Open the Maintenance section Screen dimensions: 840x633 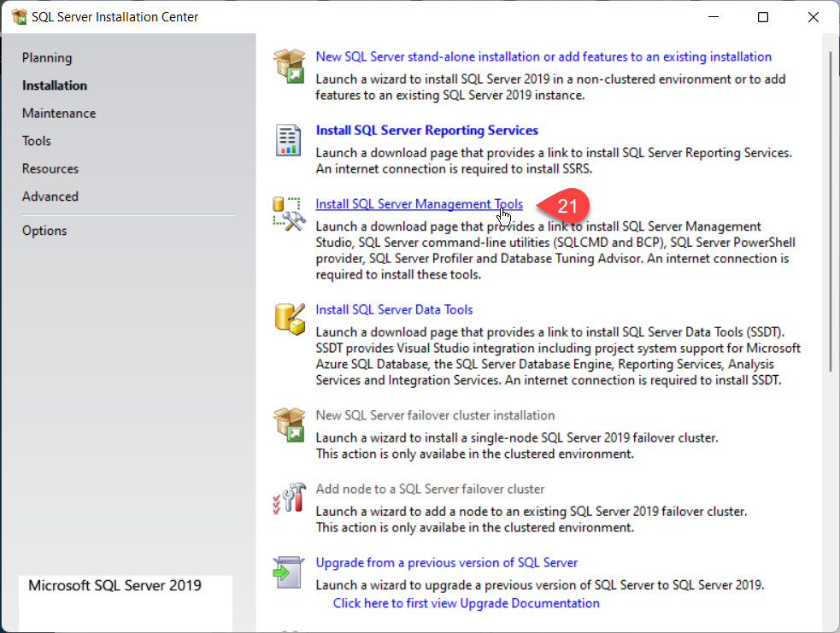(x=59, y=114)
